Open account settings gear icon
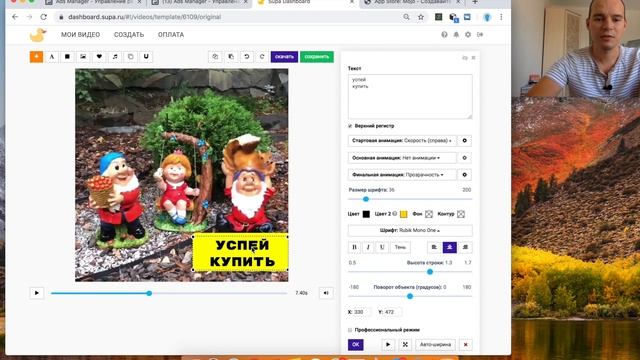 (x=468, y=35)
